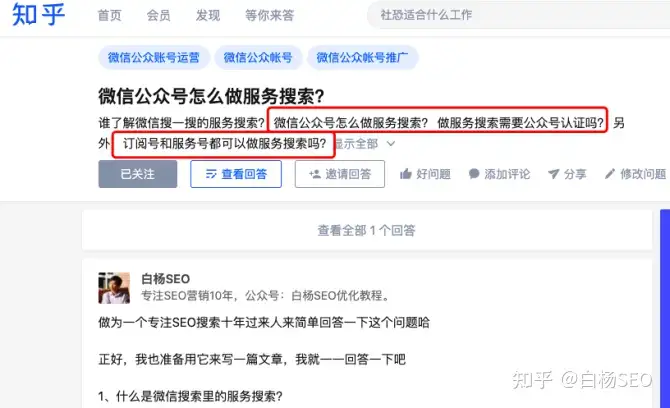Click the thumbs-up 好问题 icon

coord(406,174)
